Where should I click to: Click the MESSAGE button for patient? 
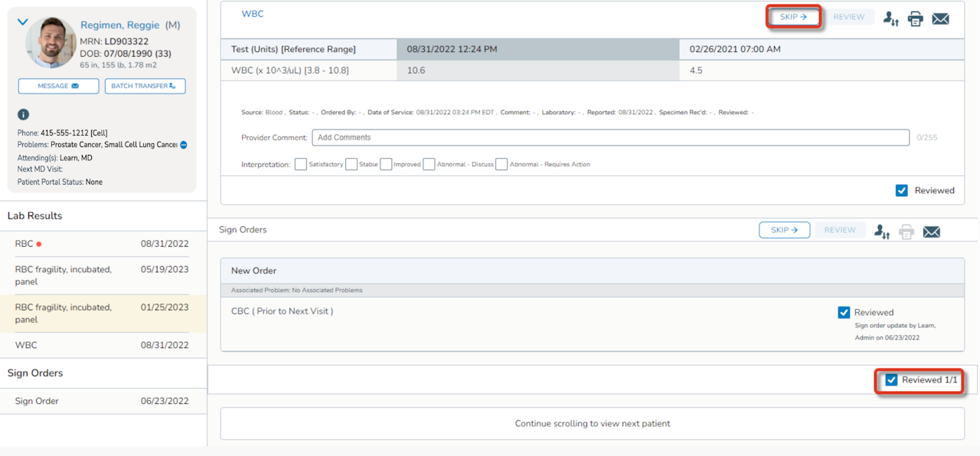coord(58,86)
